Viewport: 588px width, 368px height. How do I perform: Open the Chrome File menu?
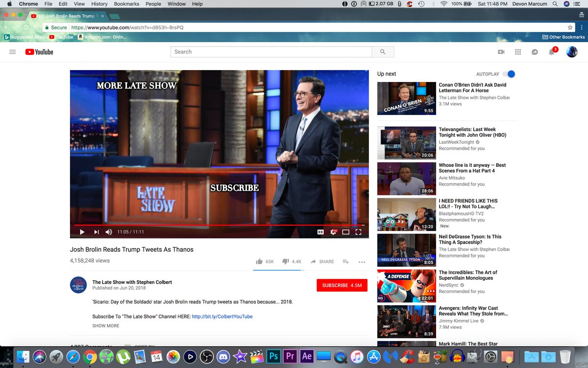coord(49,4)
